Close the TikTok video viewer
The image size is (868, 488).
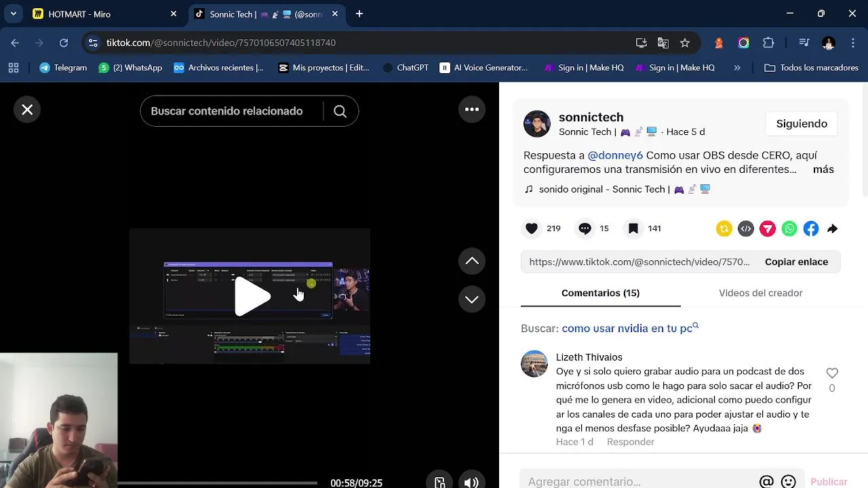(27, 110)
